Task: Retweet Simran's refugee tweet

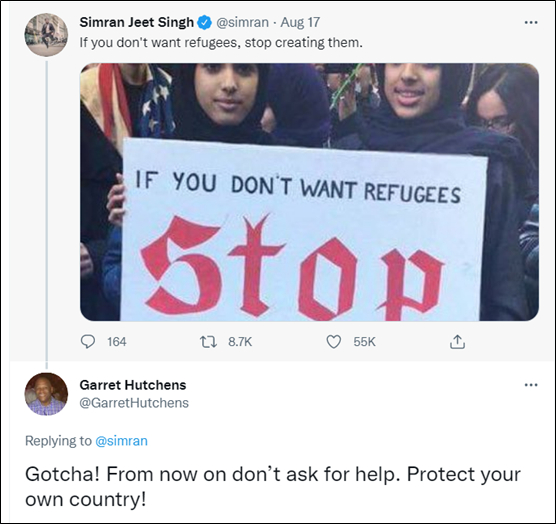Action: (x=208, y=342)
